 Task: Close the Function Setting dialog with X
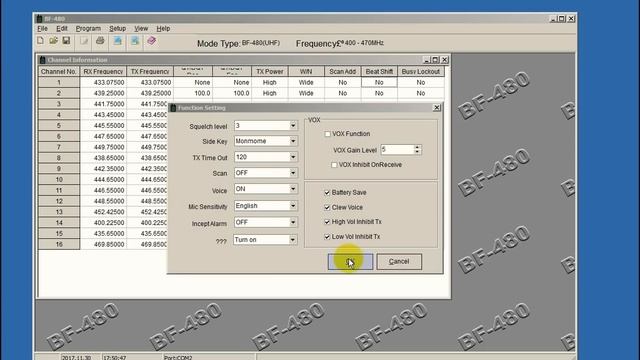437,108
